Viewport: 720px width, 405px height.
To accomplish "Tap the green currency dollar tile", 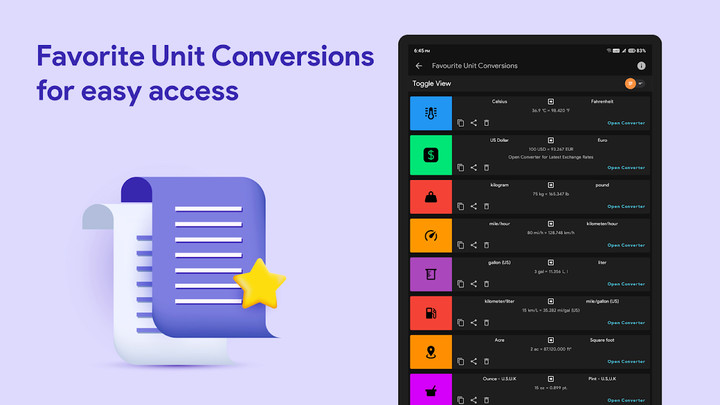I will tap(431, 155).
